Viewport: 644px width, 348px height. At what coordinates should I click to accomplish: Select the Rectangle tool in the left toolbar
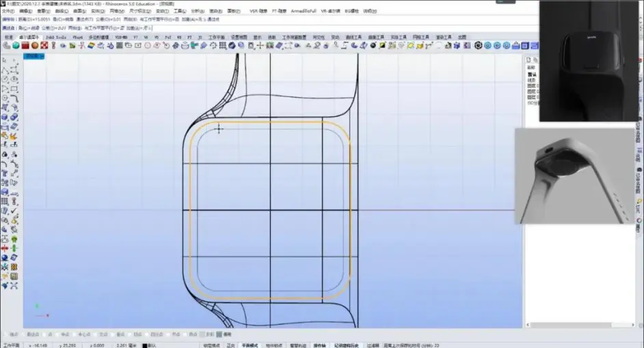click(14, 89)
